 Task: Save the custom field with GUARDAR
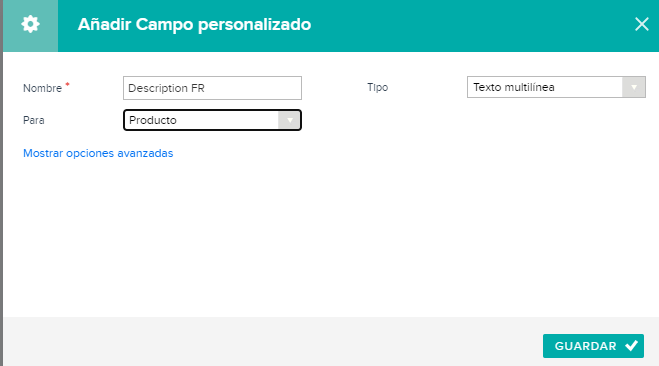(x=593, y=346)
